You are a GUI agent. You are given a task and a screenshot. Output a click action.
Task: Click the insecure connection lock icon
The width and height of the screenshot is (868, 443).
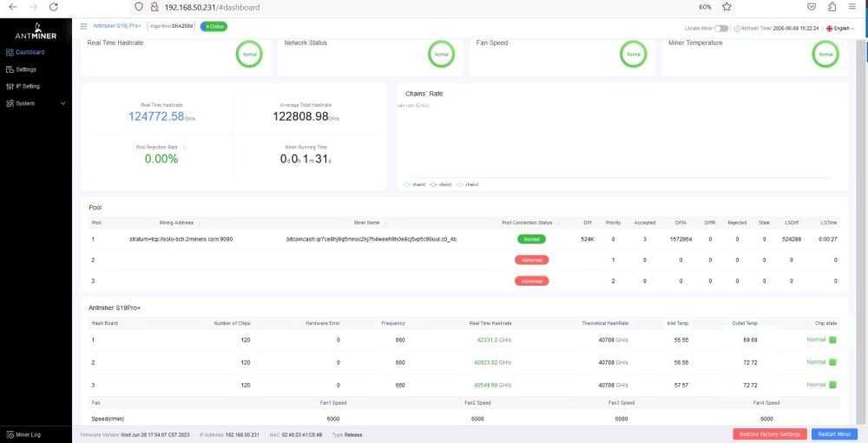155,7
